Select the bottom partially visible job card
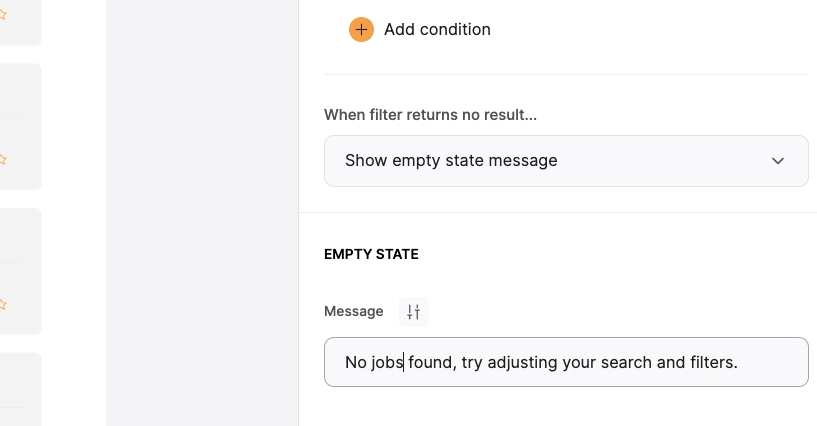Viewport: 817px width, 426px height. pos(20,389)
